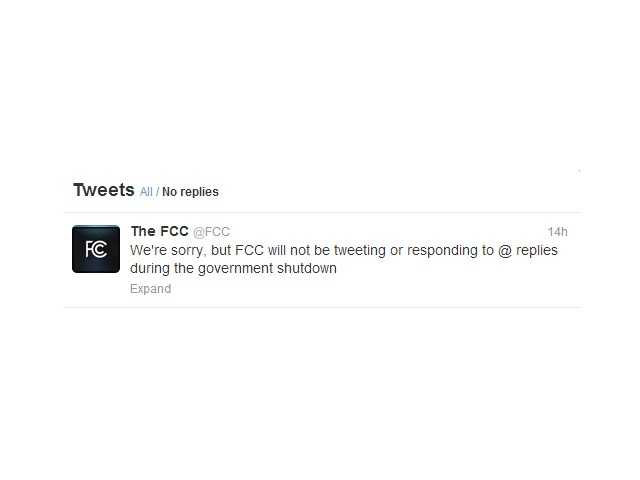Open The FCC display name link
The image size is (640, 480).
tap(160, 231)
